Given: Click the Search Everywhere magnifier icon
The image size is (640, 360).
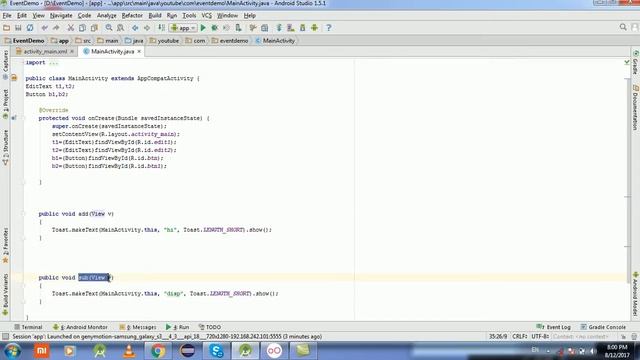Looking at the screenshot, I should pos(623,27).
